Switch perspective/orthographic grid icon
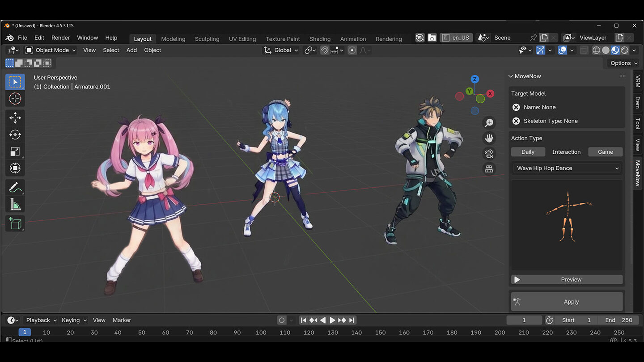The height and width of the screenshot is (362, 644). click(489, 169)
